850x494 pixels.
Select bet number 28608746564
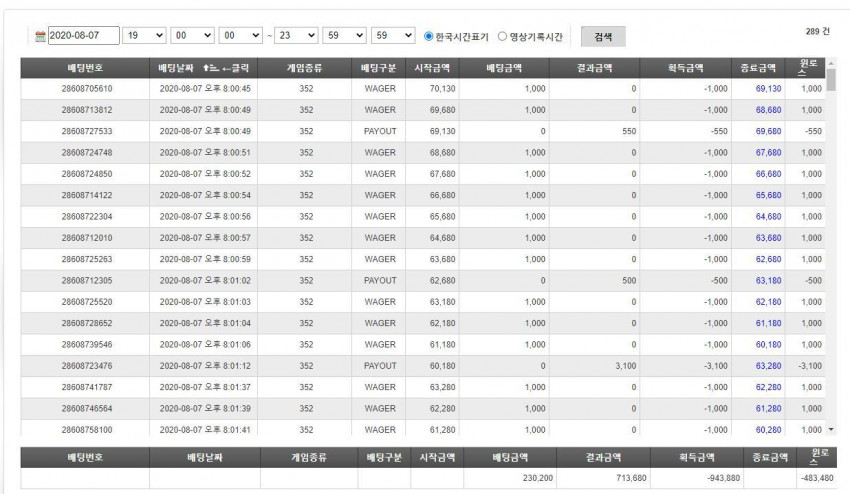(x=87, y=408)
